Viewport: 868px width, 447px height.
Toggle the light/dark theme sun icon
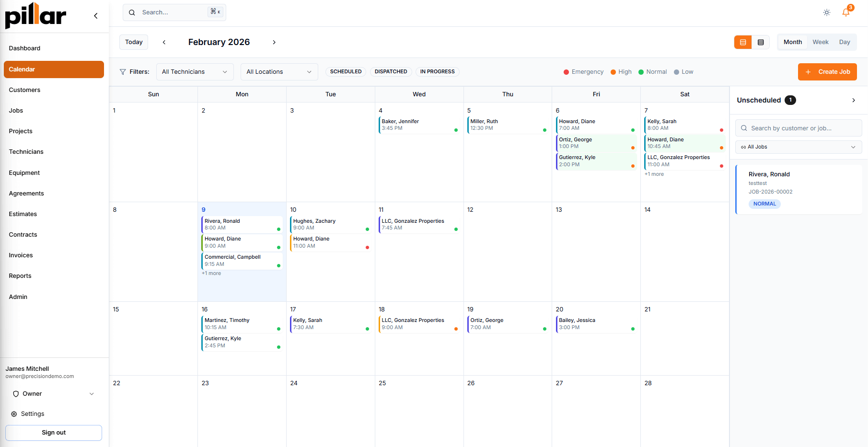pos(826,12)
